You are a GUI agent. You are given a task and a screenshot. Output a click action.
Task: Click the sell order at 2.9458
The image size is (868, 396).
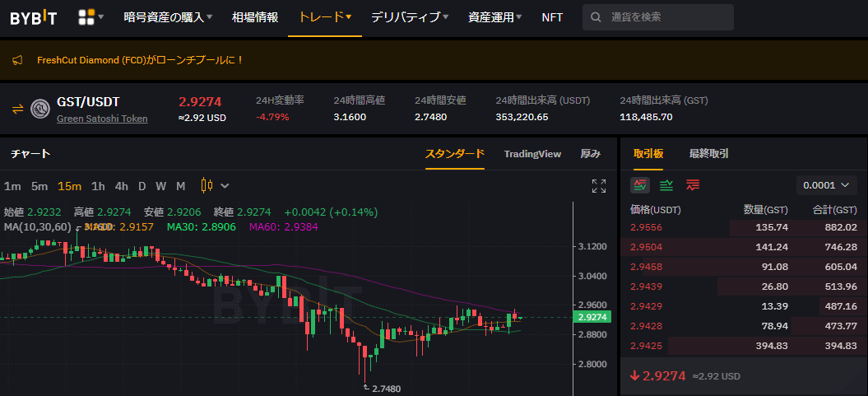pyautogui.click(x=744, y=267)
